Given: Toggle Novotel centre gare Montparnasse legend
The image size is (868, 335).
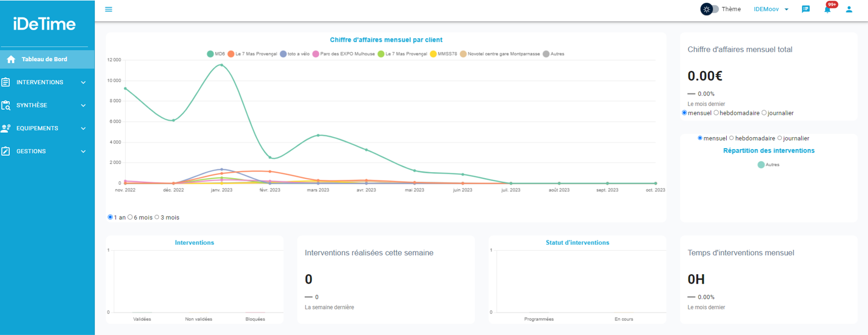Looking at the screenshot, I should click(x=500, y=54).
